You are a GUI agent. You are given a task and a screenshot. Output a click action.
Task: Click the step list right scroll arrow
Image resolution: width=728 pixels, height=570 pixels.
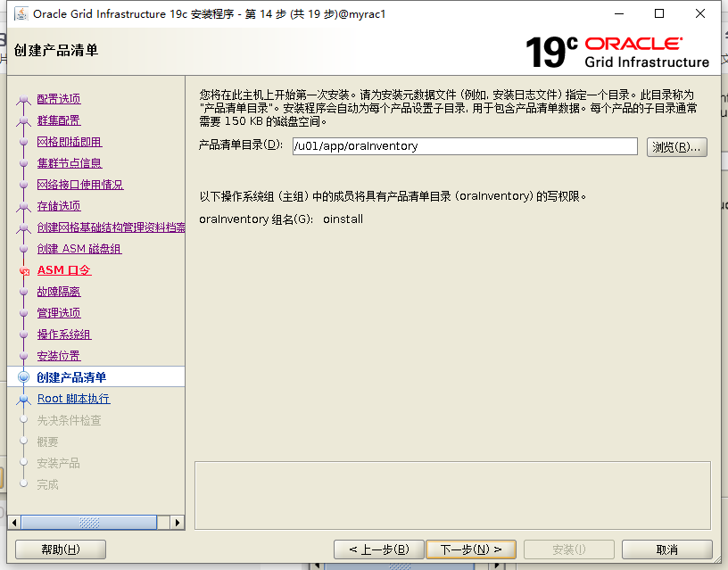(x=177, y=523)
